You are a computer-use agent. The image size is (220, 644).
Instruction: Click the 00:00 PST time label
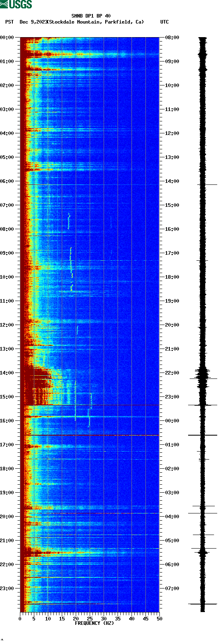coord(7,38)
